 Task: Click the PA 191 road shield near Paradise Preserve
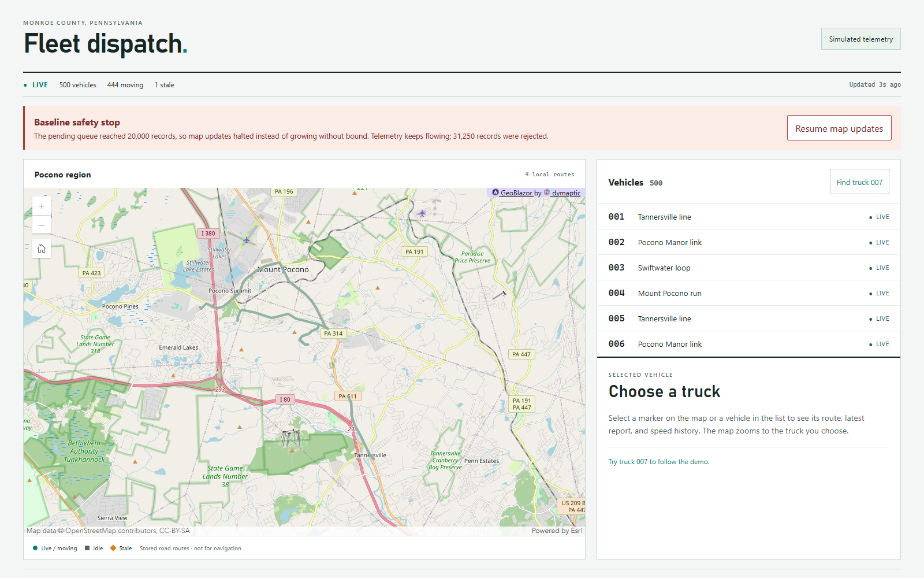tap(414, 251)
